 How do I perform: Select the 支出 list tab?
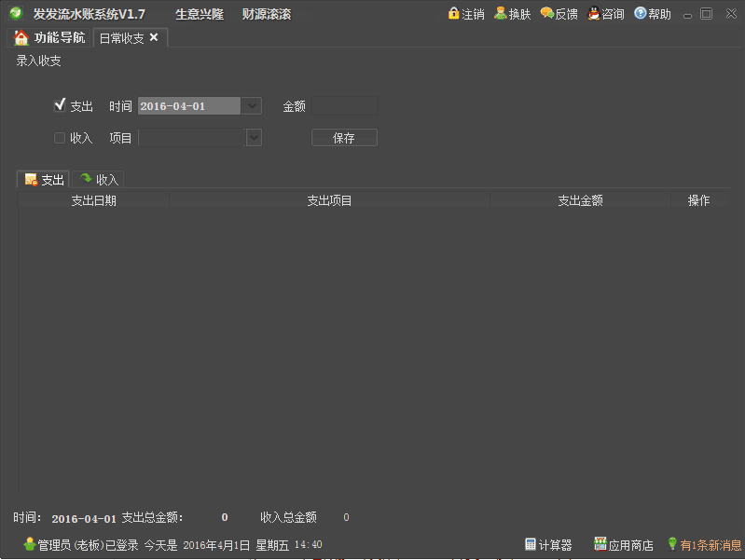pos(44,180)
